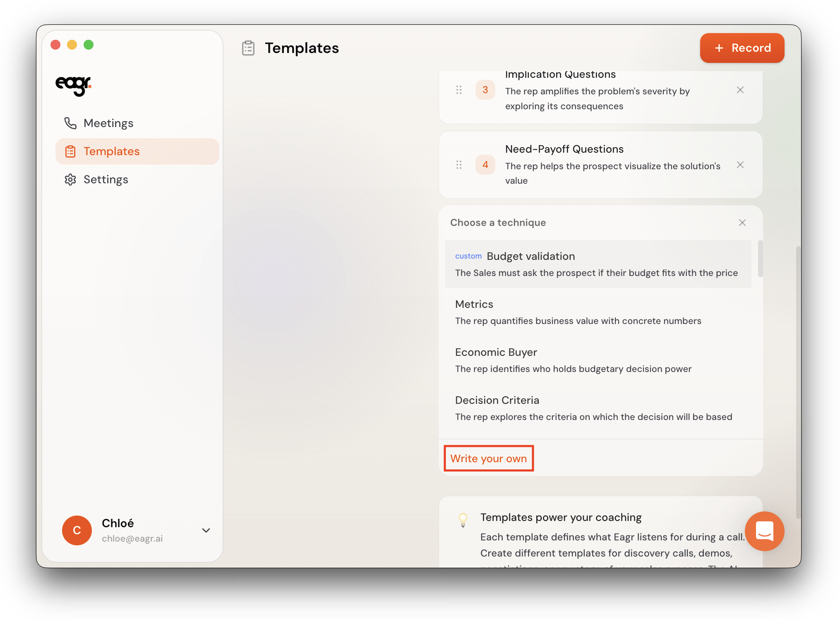Viewport: 840px width, 619px height.
Task: Click the technique list scrollbar
Action: point(760,259)
